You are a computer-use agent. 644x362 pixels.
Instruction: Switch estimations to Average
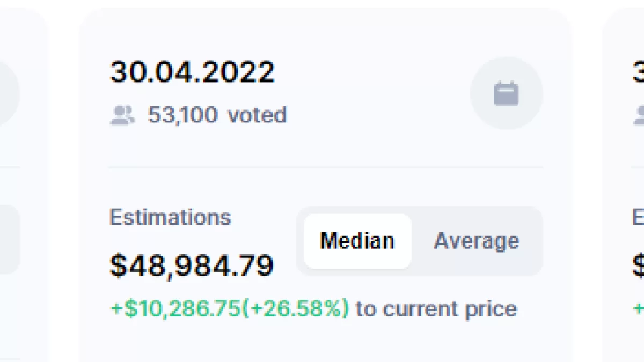coord(477,241)
